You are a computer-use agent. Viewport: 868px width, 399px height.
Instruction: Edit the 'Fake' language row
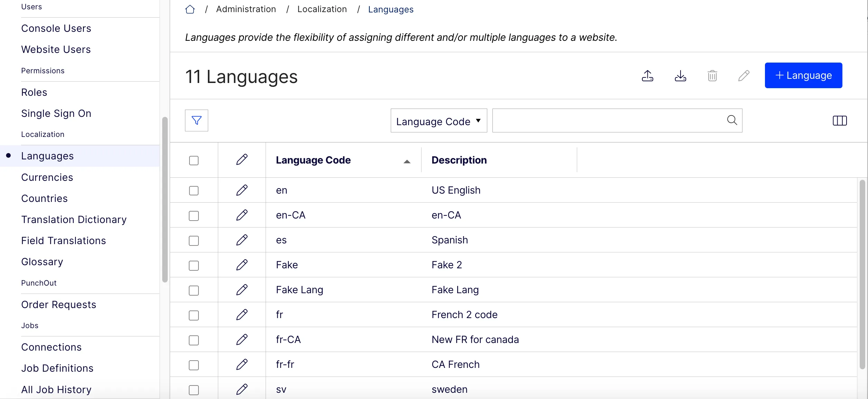click(242, 265)
